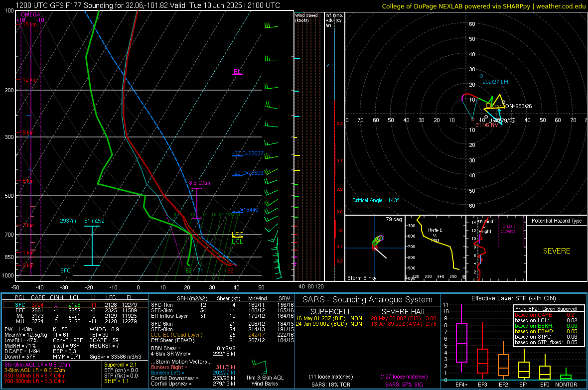The height and width of the screenshot is (390, 588).
Task: Click the 0 C=15443' freezing level label
Action: (245, 210)
